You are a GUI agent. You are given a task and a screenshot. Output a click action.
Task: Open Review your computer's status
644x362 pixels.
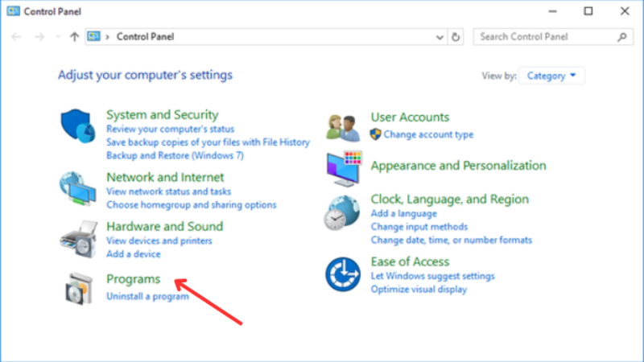(171, 129)
